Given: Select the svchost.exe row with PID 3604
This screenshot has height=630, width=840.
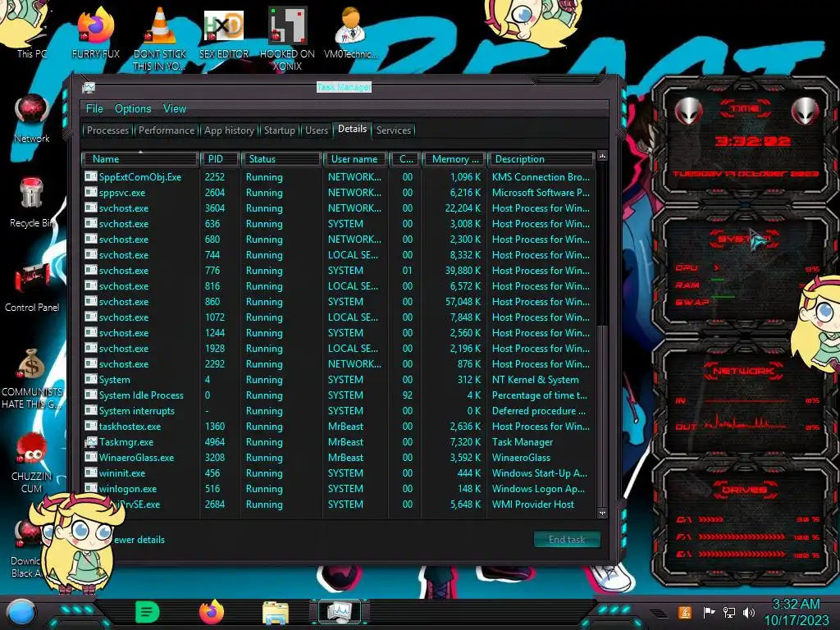Looking at the screenshot, I should click(339, 208).
